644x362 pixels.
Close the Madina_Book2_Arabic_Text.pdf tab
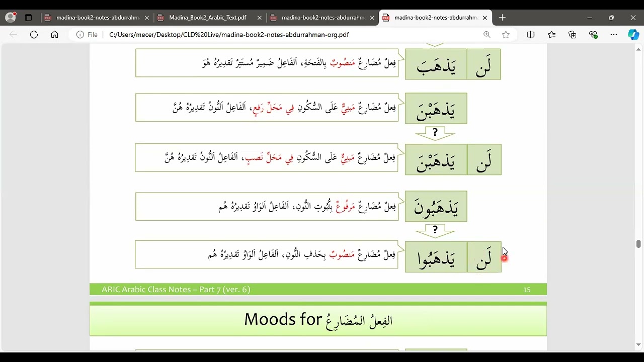(x=260, y=18)
